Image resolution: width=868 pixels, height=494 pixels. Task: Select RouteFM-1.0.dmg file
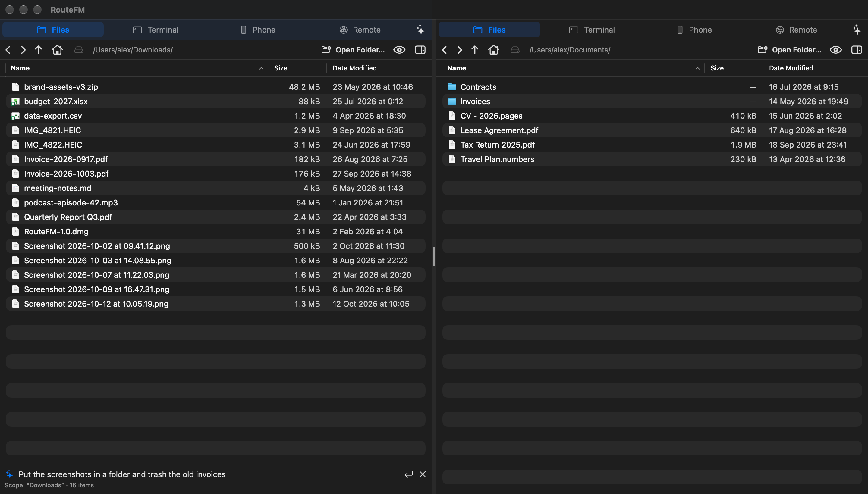pyautogui.click(x=215, y=231)
